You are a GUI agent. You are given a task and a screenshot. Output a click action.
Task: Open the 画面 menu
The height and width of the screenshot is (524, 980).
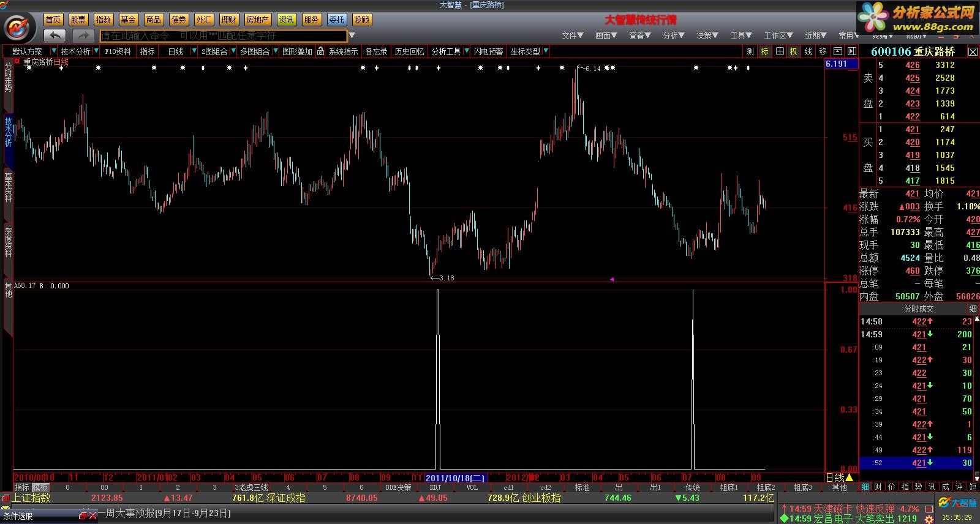click(606, 36)
